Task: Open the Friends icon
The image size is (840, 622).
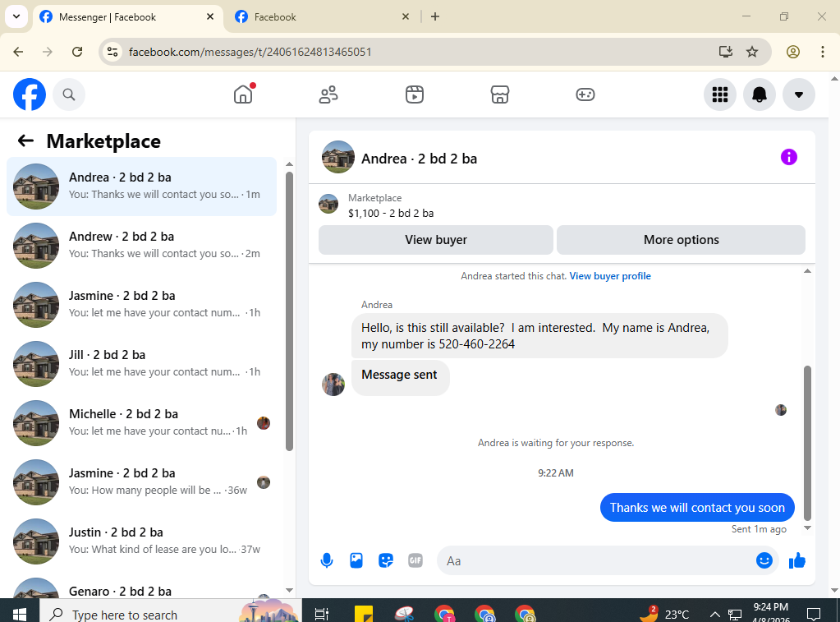Action: [x=328, y=94]
